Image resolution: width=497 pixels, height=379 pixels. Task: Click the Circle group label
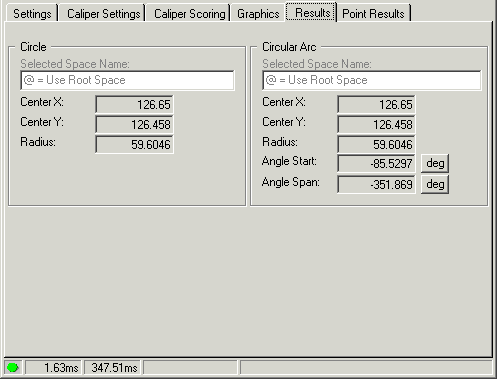pyautogui.click(x=33, y=47)
